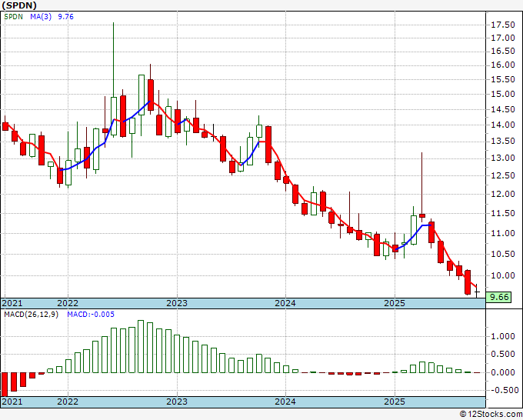Click the 17.50 price axis label
523x420 pixels.
502,25
